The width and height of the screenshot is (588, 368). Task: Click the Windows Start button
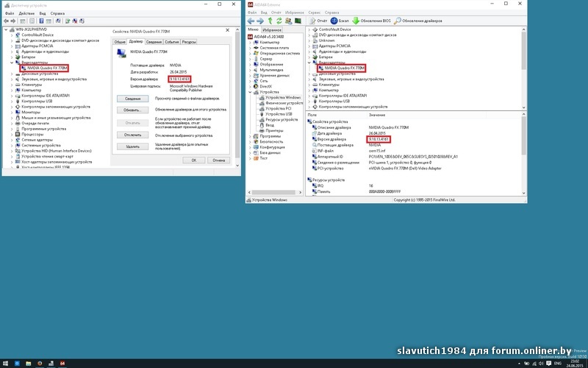[6, 364]
